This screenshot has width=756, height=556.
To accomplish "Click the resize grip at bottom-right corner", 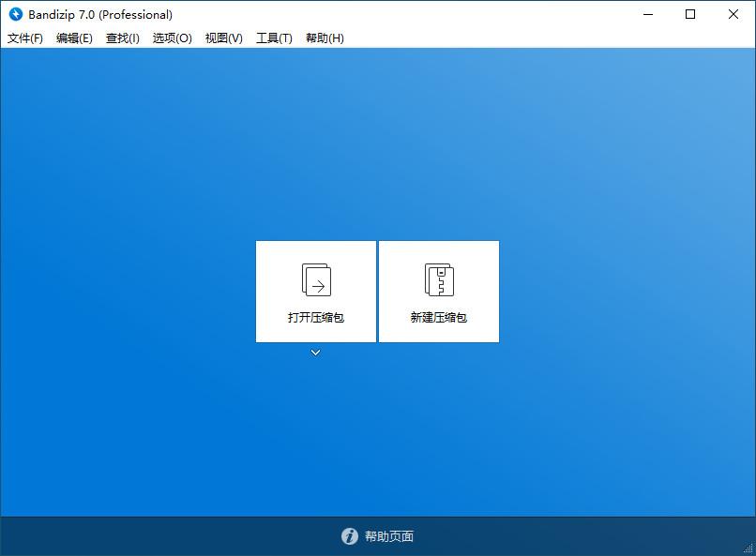I will click(x=749, y=549).
